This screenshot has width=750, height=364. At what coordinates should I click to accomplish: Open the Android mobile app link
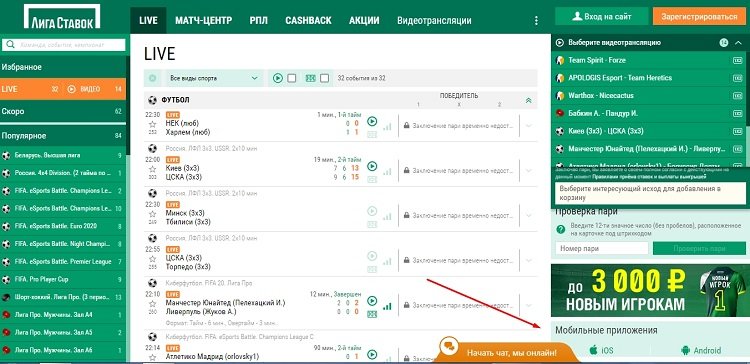pos(701,350)
